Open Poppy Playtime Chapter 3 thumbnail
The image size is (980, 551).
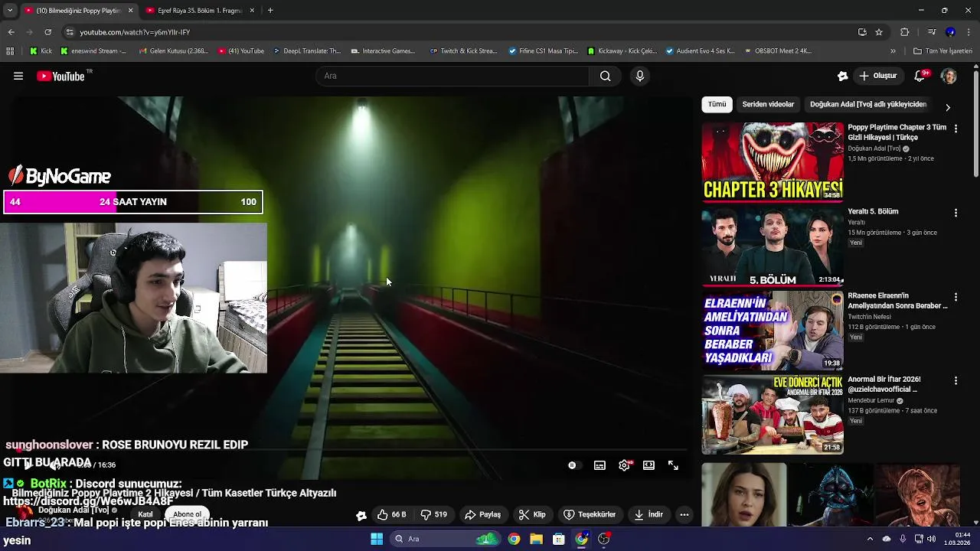tap(773, 162)
